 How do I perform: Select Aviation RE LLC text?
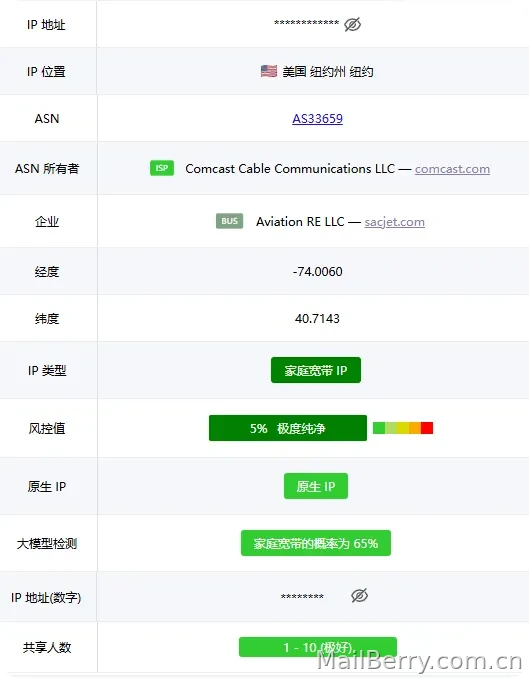click(300, 222)
